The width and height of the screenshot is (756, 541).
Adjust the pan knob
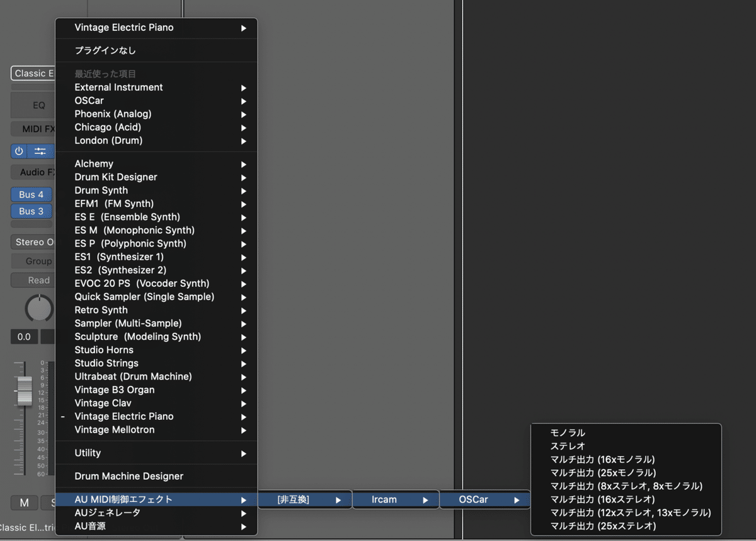click(39, 308)
